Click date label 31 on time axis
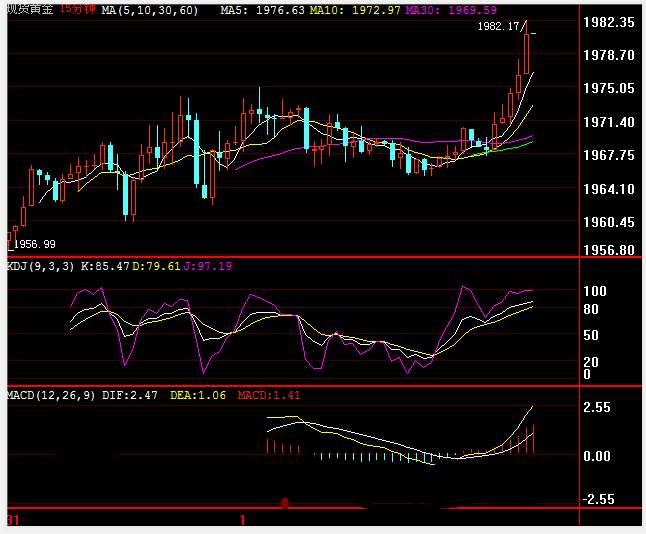 click(x=12, y=521)
